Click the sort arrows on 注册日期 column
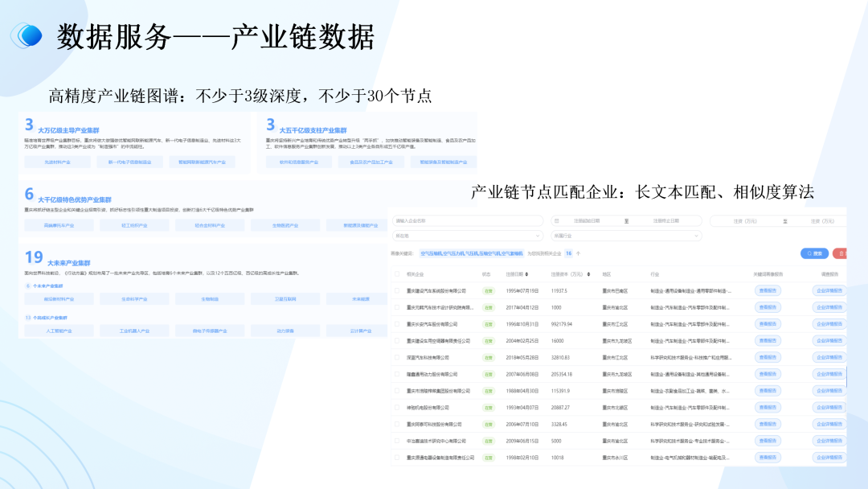 (x=527, y=273)
